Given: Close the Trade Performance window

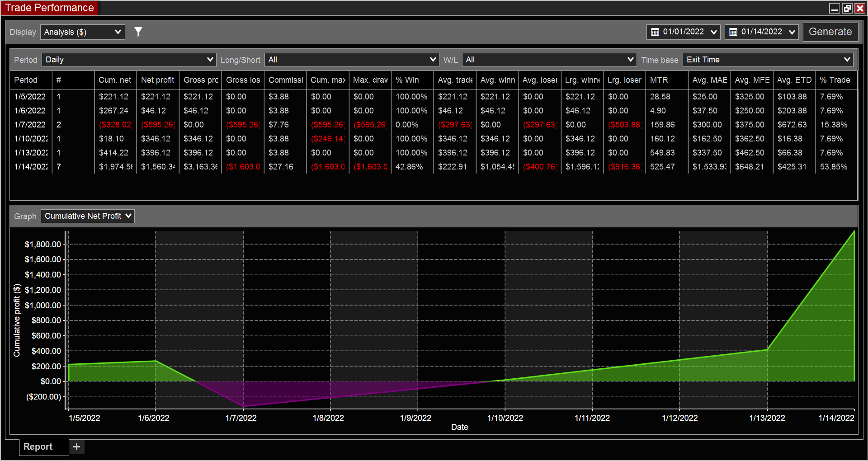Looking at the screenshot, I should click(x=860, y=8).
